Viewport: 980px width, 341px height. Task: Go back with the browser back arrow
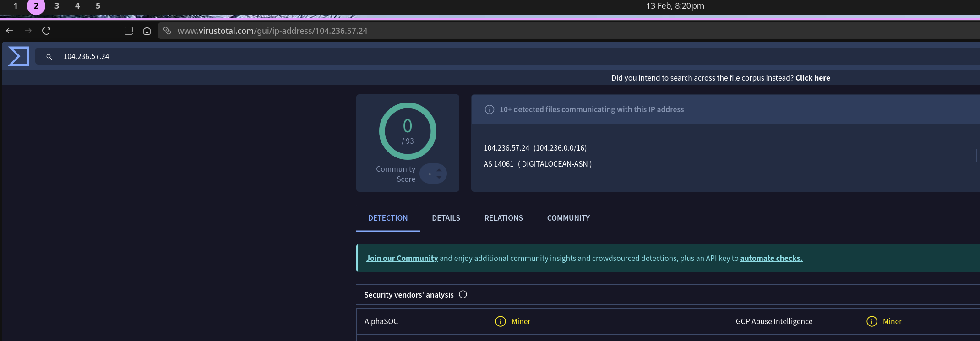pyautogui.click(x=10, y=31)
